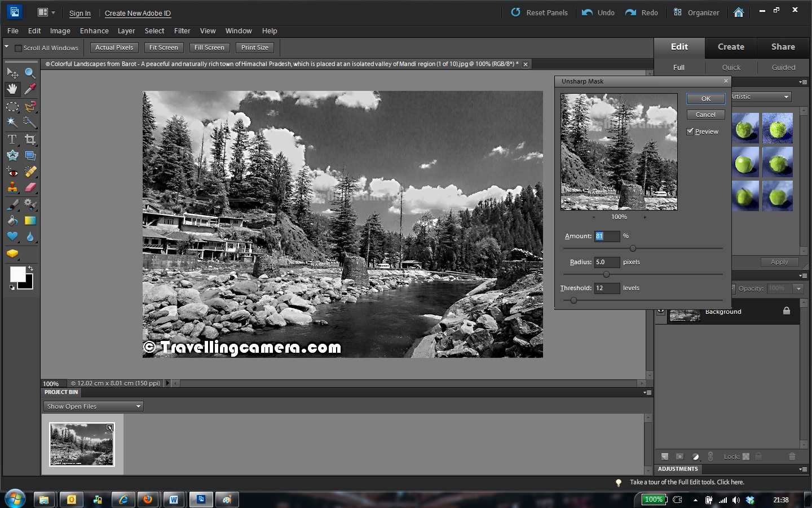Open the layer Opacity dropdown
The image size is (812, 508).
pyautogui.click(x=800, y=288)
